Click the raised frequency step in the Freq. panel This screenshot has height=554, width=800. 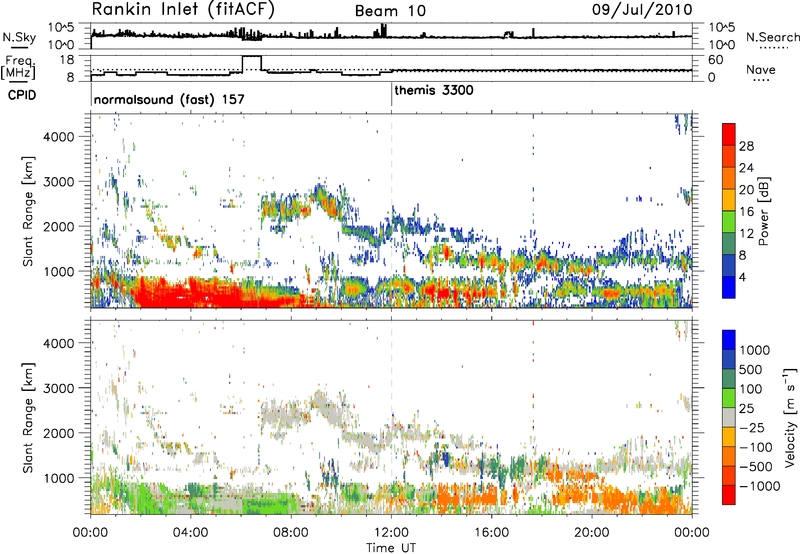(x=252, y=63)
